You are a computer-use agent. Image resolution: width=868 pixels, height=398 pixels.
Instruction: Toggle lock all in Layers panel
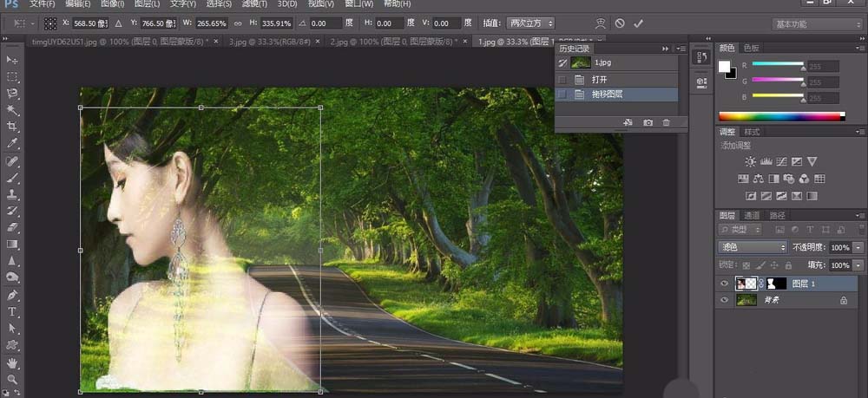click(788, 265)
